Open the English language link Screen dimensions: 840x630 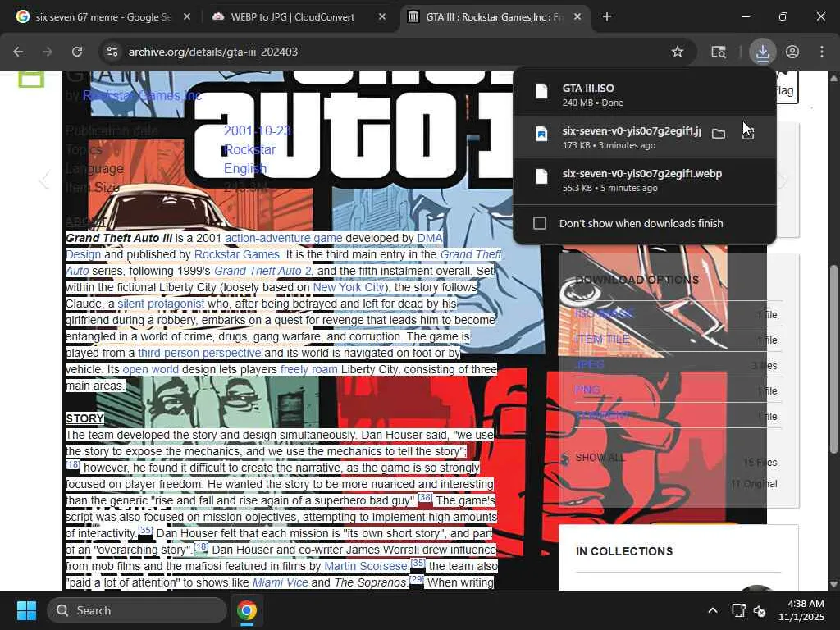[244, 169]
